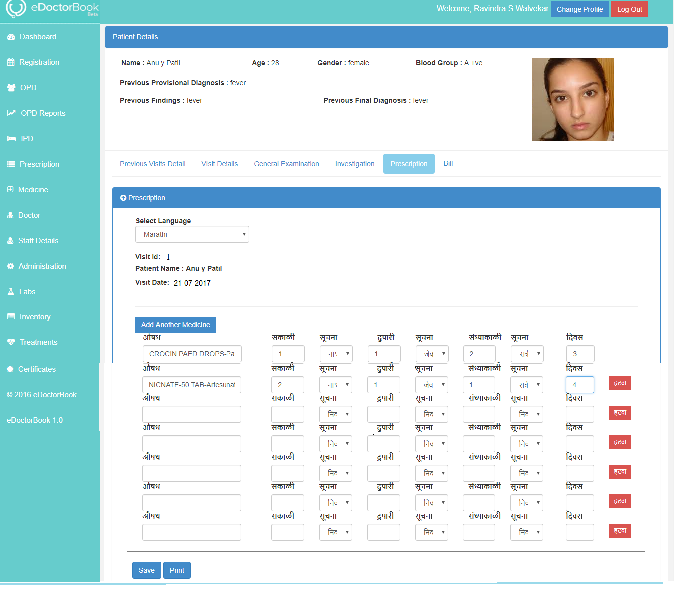The height and width of the screenshot is (616, 680).
Task: Click the IPD bed icon
Action: pyautogui.click(x=12, y=139)
